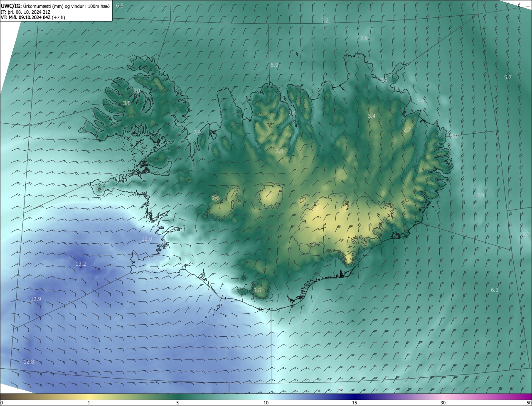Screen dimensions: 532x406
Task: Click the 13.2 precipitable water value
Action: 81,264
